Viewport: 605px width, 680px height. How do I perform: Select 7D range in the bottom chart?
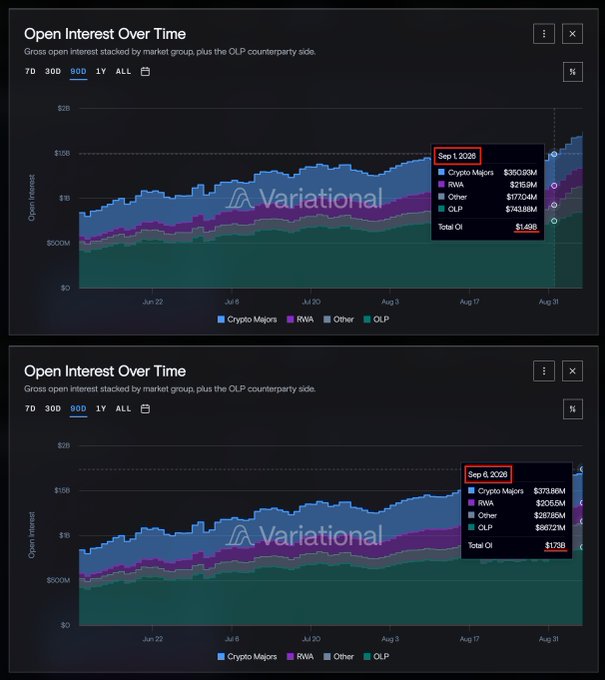30,409
